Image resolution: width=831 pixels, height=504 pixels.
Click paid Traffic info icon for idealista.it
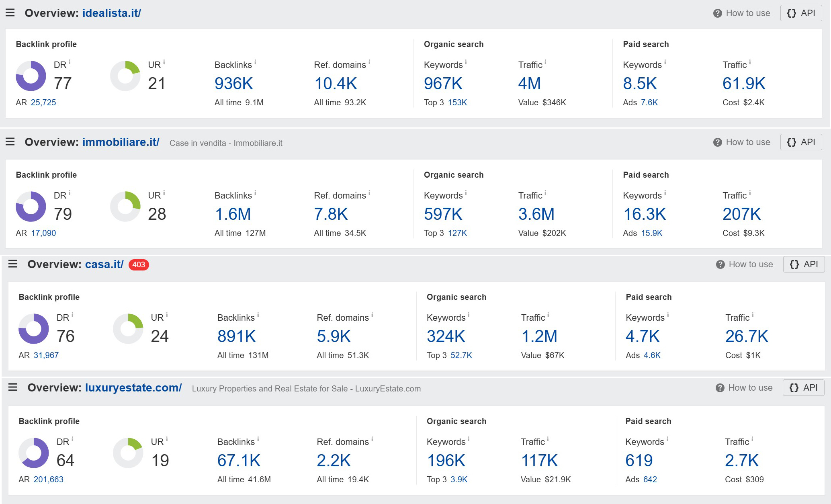coord(750,62)
